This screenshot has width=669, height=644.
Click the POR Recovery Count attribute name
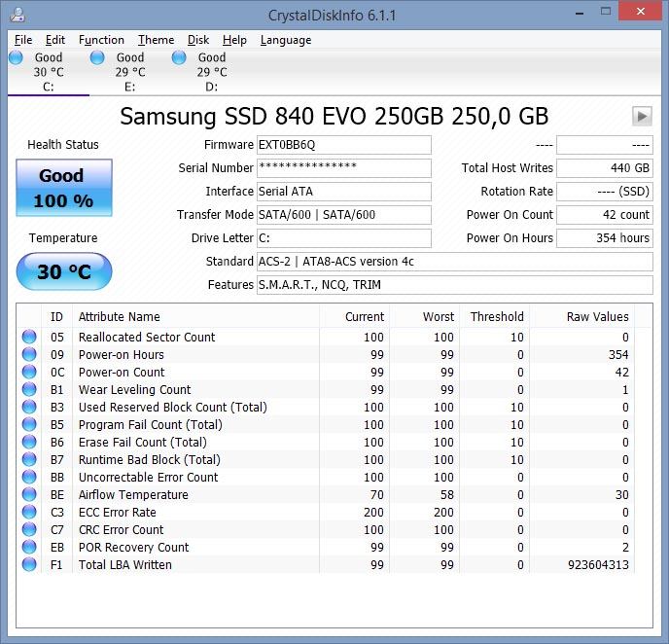pos(133,547)
